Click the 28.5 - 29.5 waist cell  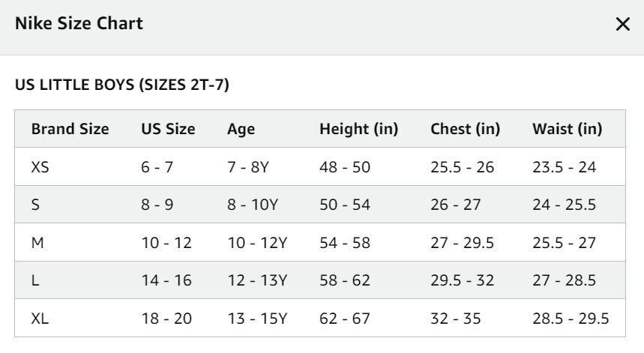[571, 318]
